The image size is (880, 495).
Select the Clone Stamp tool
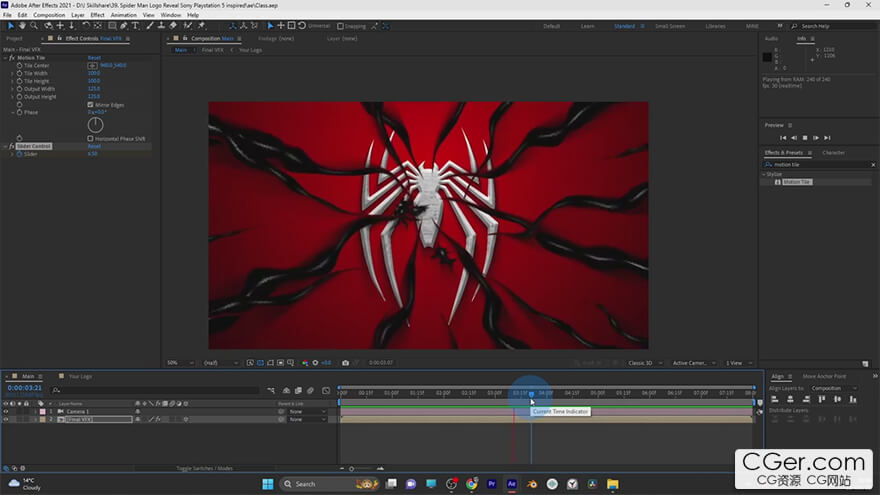click(162, 26)
